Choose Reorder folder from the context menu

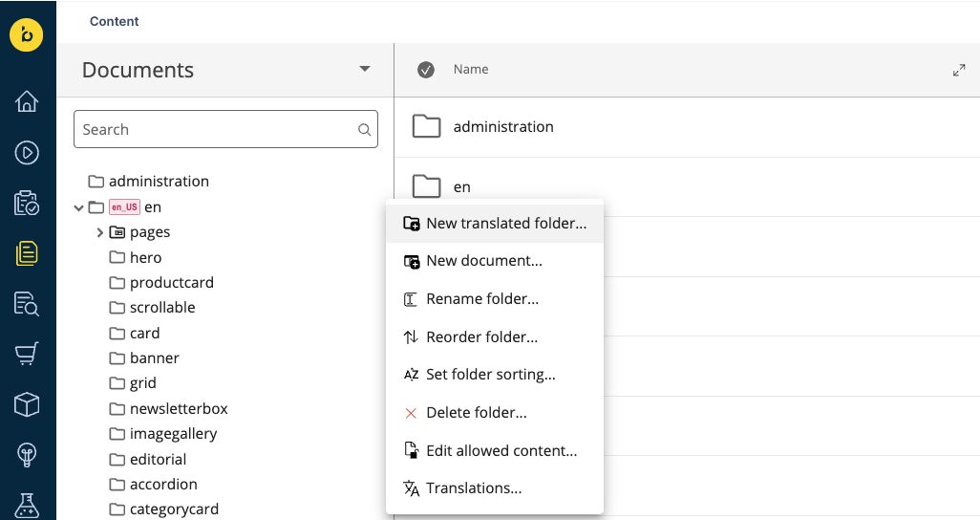(495, 337)
